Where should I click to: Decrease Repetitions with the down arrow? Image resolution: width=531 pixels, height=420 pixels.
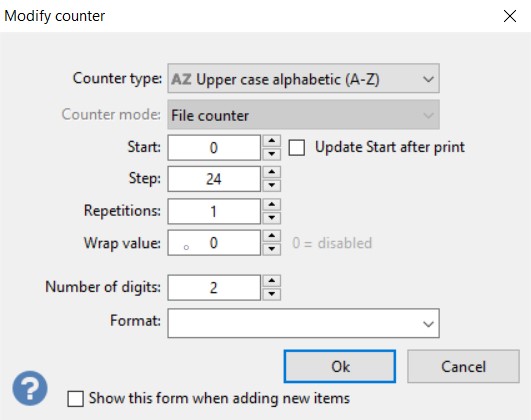coord(272,218)
